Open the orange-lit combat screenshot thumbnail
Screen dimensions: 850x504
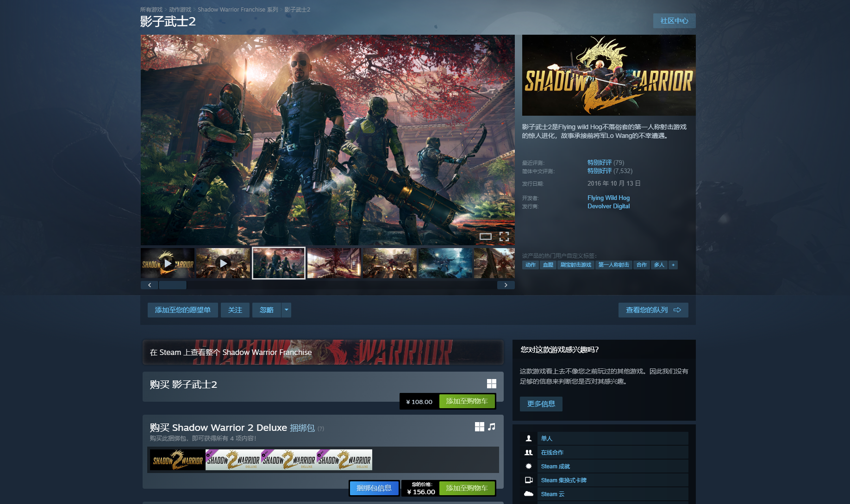click(x=390, y=263)
